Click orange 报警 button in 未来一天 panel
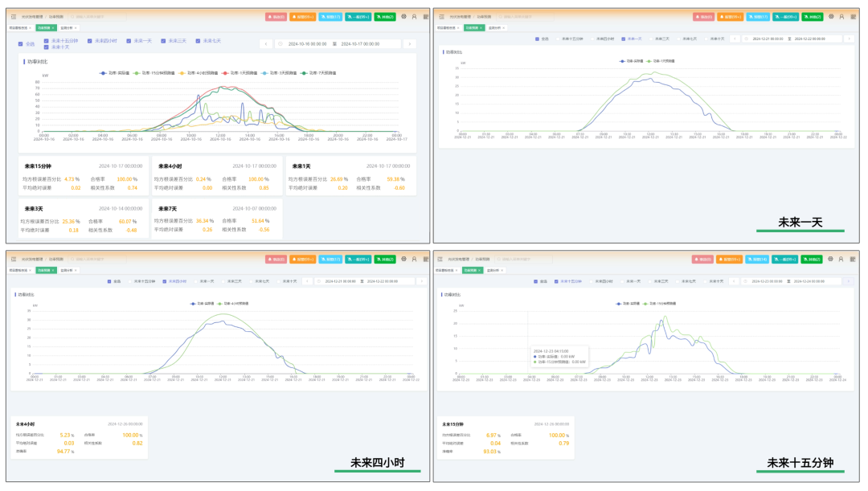The height and width of the screenshot is (491, 868). coord(730,17)
